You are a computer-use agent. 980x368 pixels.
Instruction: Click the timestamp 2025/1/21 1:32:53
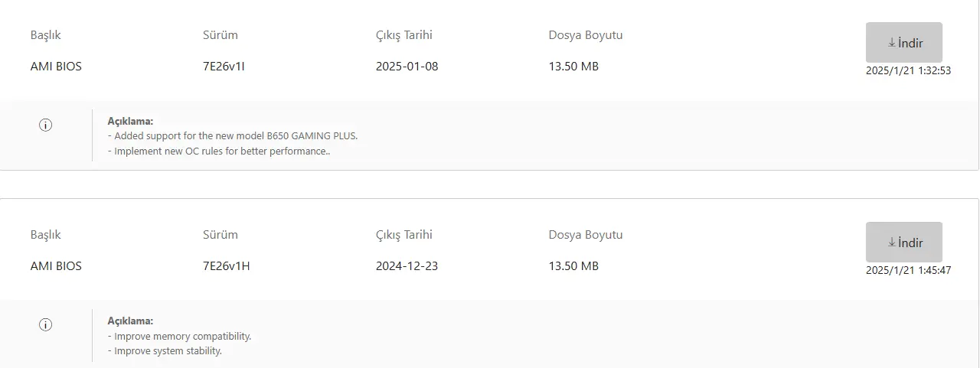click(x=908, y=70)
